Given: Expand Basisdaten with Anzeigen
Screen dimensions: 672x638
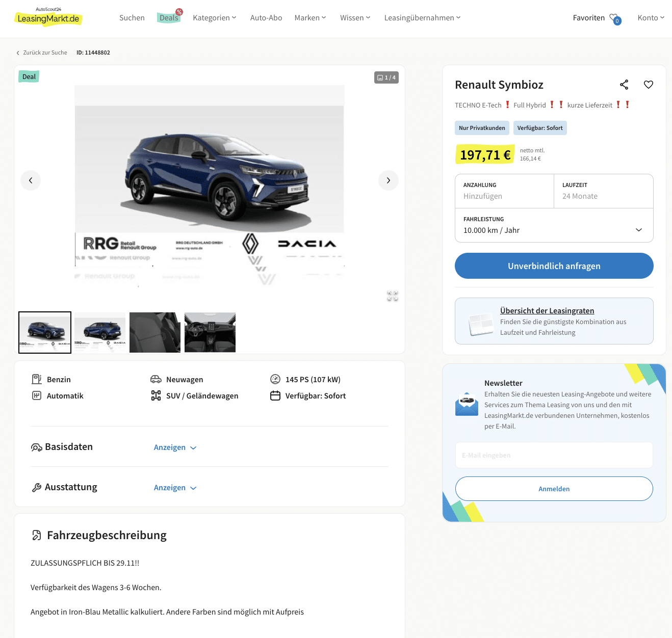Looking at the screenshot, I should (175, 447).
